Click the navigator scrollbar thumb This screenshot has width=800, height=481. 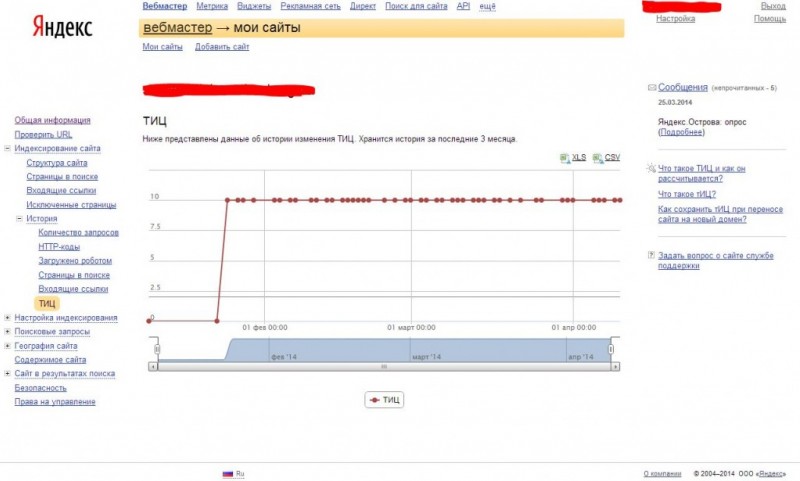[x=384, y=366]
